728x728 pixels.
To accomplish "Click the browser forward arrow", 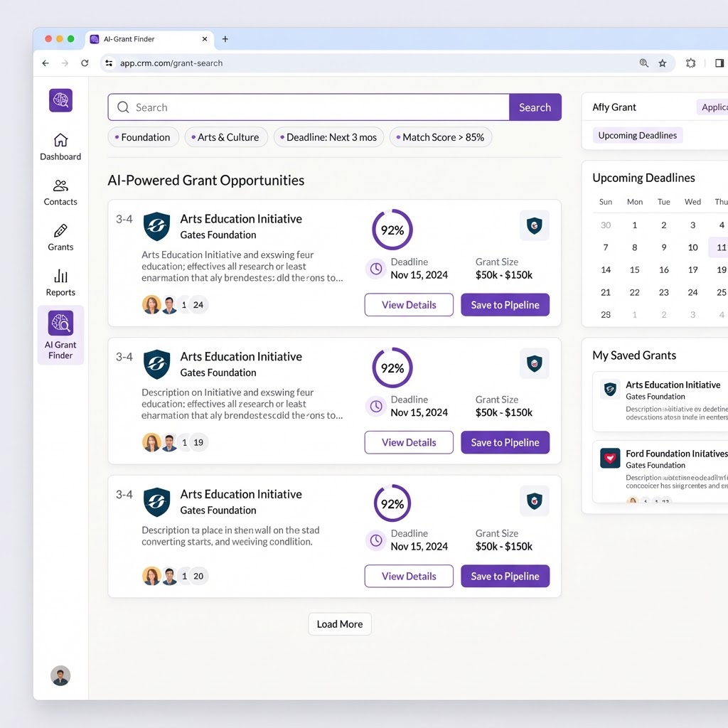I will pyautogui.click(x=65, y=63).
